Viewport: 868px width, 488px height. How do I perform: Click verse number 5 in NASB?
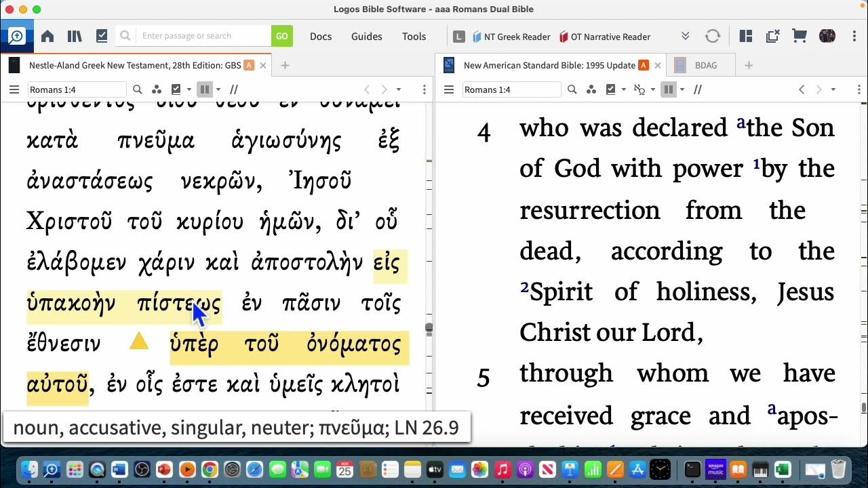click(484, 378)
